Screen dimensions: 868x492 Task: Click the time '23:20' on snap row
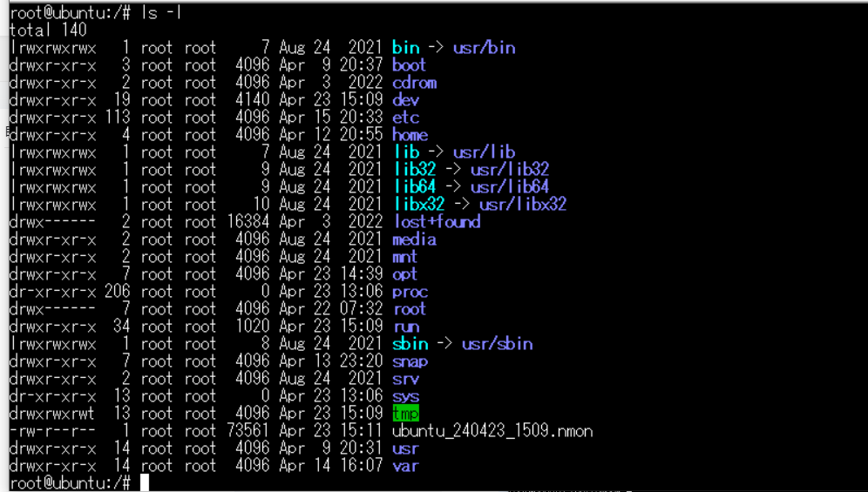(362, 361)
